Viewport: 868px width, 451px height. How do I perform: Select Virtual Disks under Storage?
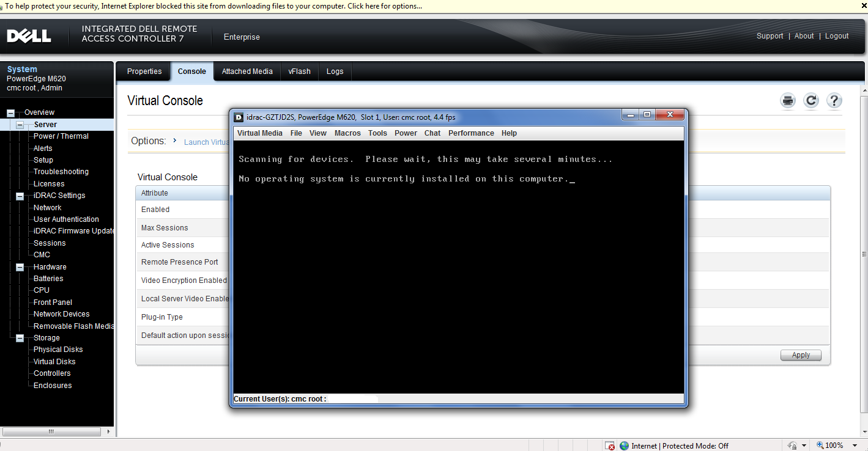click(x=54, y=362)
